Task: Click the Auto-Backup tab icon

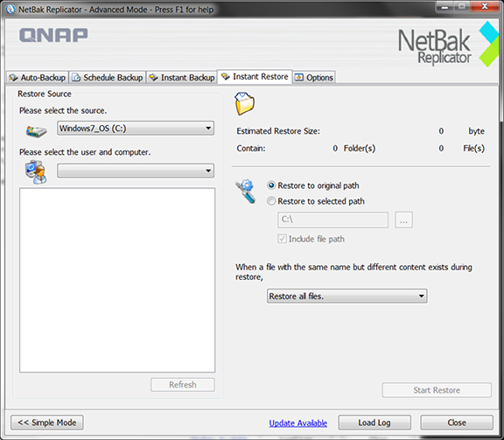Action: (13, 78)
